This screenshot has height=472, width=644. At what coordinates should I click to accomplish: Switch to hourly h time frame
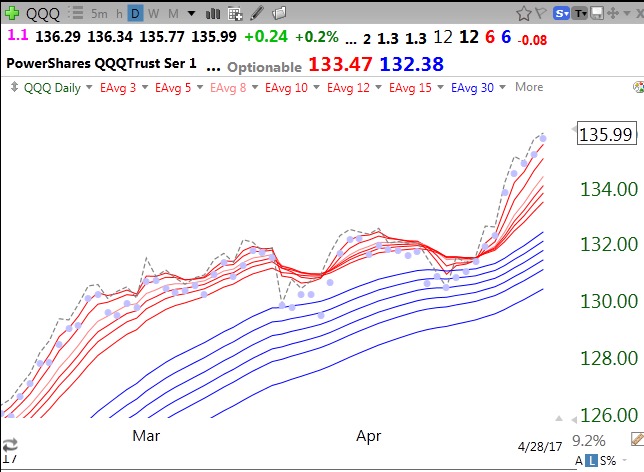(x=119, y=14)
